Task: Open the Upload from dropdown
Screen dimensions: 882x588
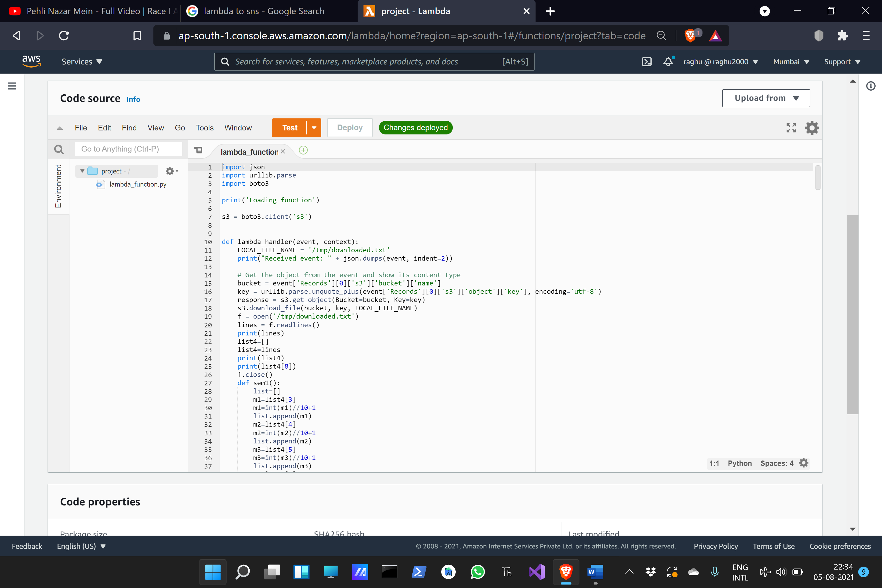Action: [766, 98]
